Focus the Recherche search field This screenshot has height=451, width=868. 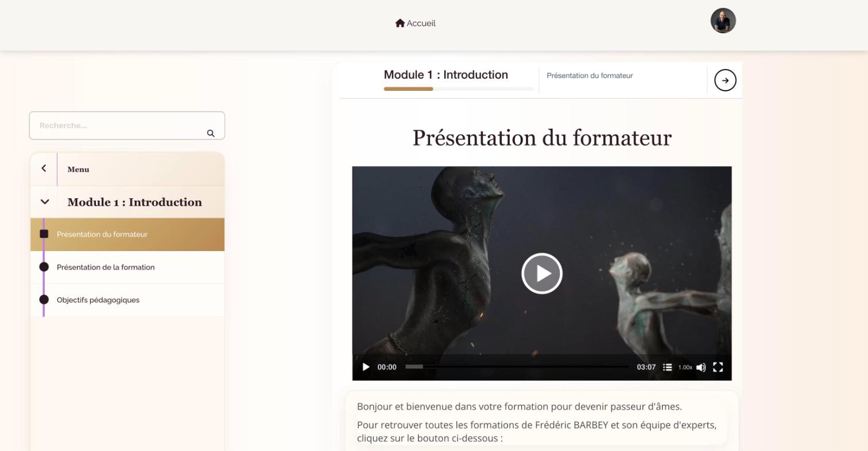[x=127, y=125]
